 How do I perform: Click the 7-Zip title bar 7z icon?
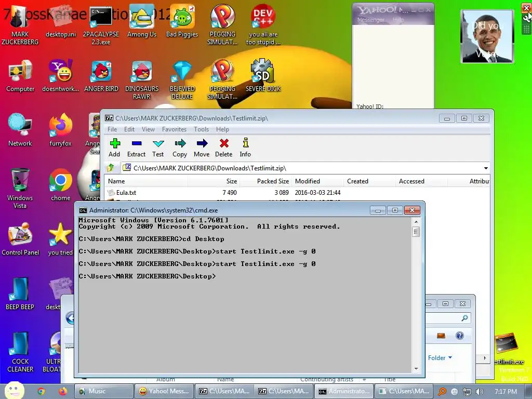coord(109,118)
